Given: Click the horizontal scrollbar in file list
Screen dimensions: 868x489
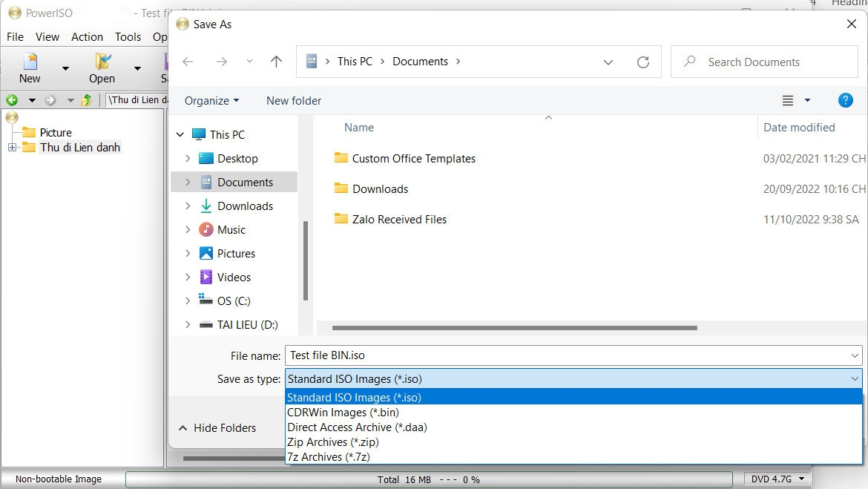Looking at the screenshot, I should (x=514, y=328).
